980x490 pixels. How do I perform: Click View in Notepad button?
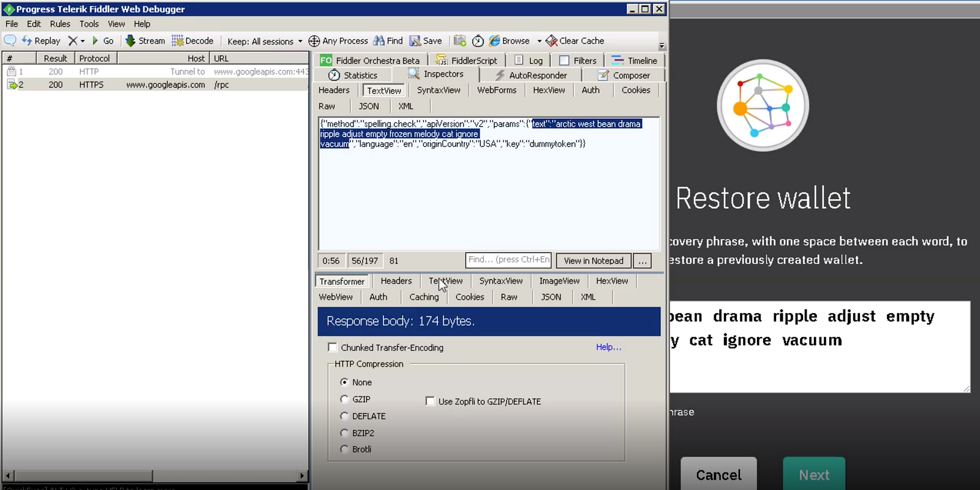tap(594, 260)
